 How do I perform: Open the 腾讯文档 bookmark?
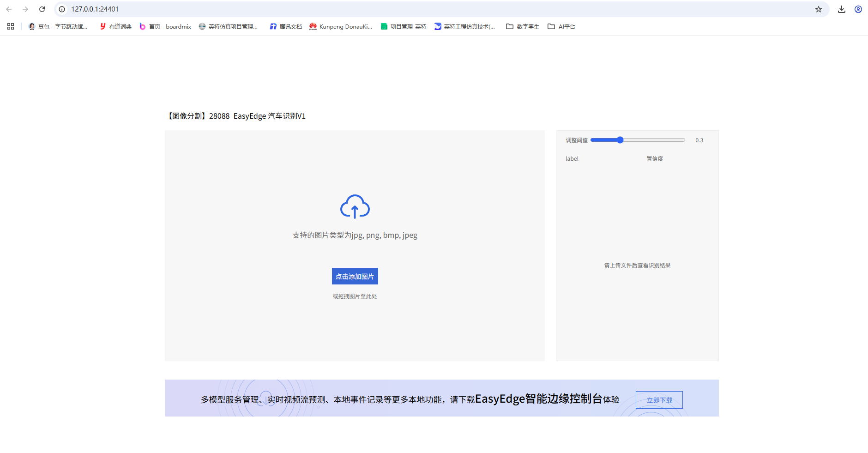285,26
